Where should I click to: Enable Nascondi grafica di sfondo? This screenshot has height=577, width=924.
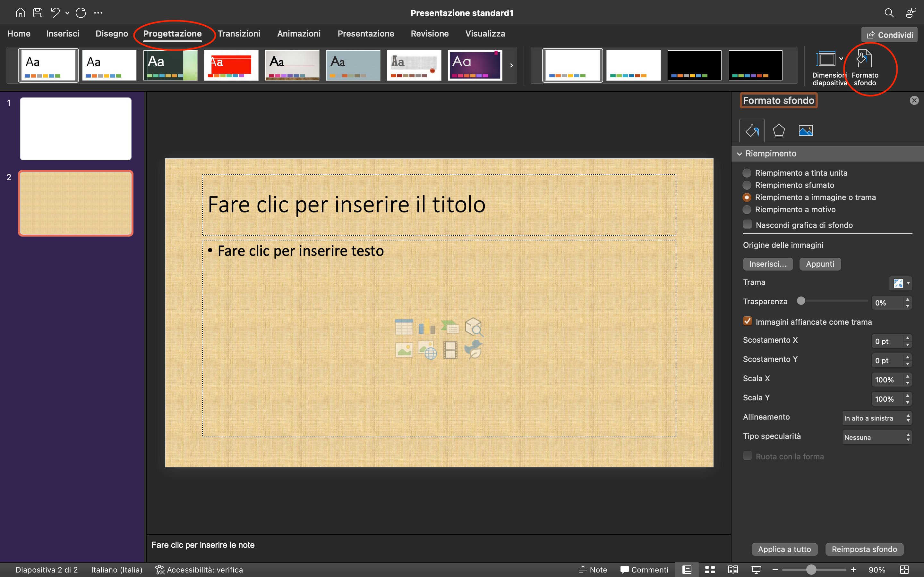747,224
